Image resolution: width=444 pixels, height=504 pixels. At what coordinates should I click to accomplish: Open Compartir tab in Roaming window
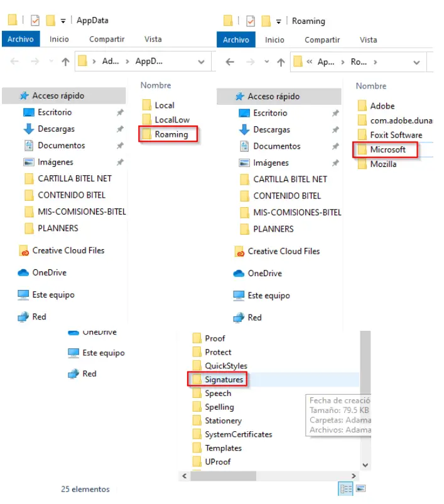(x=322, y=40)
